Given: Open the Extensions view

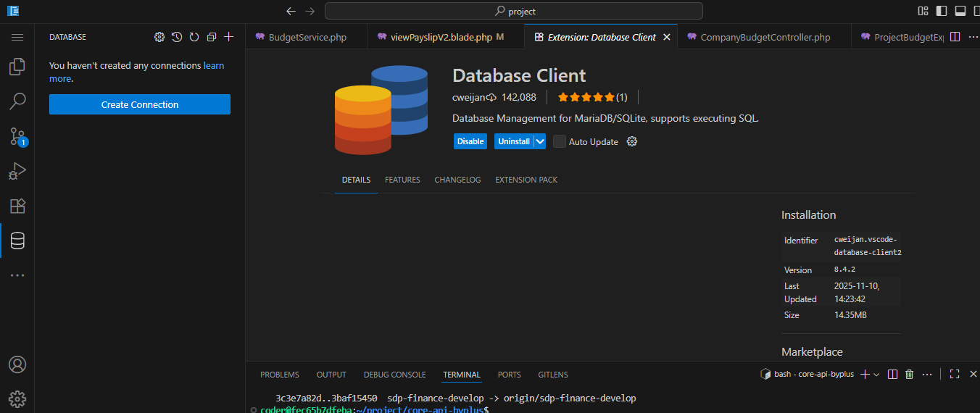Looking at the screenshot, I should 17,206.
